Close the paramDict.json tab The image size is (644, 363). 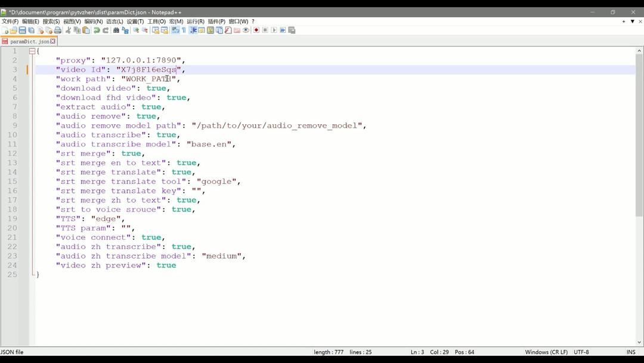[x=53, y=41]
